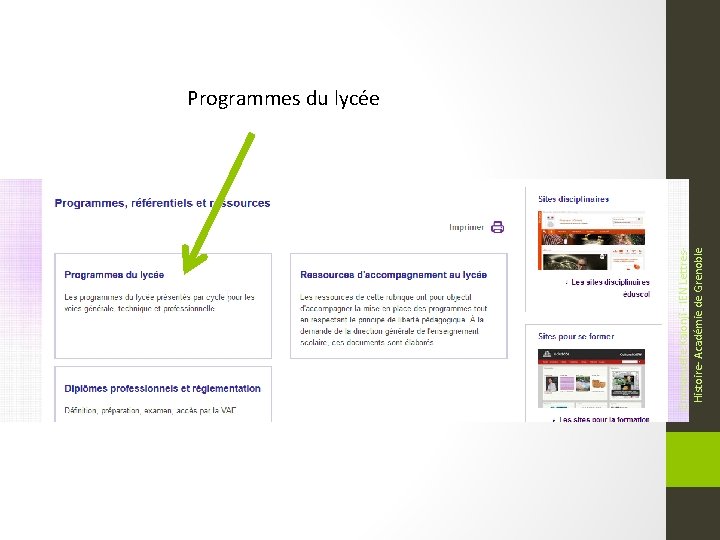Follow the Les sites pour la formation link
The image size is (720, 540).
click(601, 419)
